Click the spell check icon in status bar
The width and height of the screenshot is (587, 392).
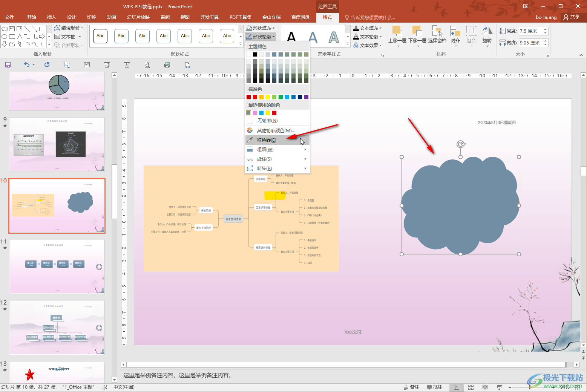pyautogui.click(x=104, y=387)
